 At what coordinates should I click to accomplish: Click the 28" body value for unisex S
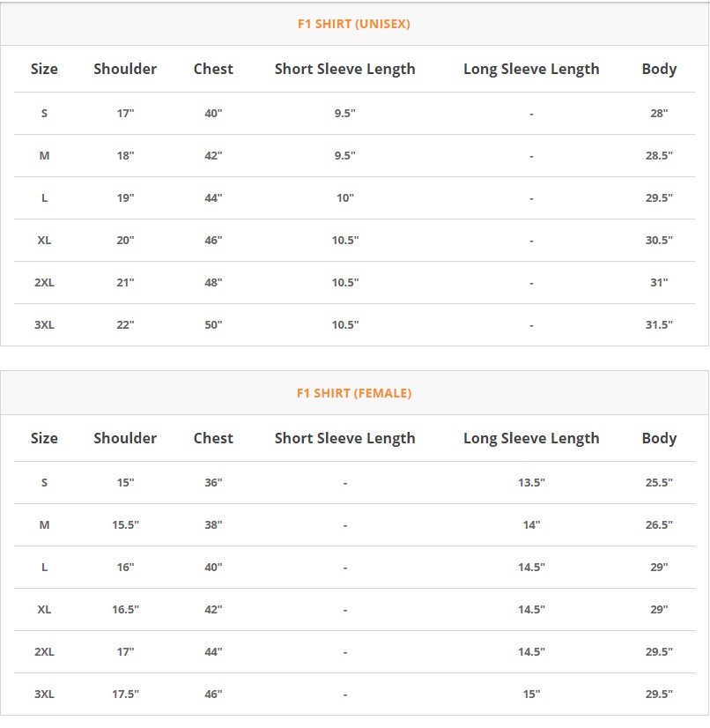[659, 113]
